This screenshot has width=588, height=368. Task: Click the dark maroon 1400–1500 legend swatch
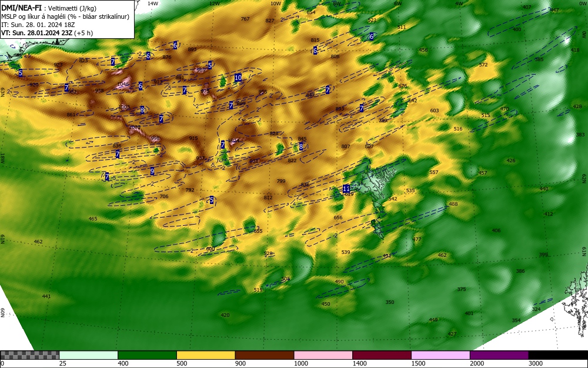382,355
